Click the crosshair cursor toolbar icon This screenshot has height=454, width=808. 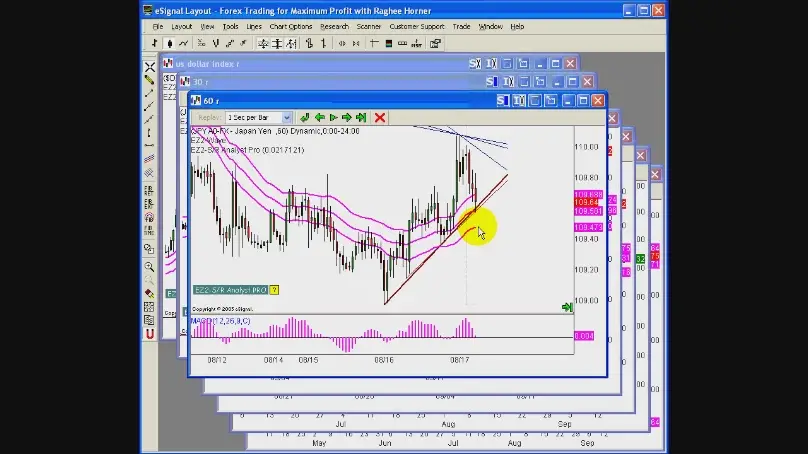[x=374, y=44]
